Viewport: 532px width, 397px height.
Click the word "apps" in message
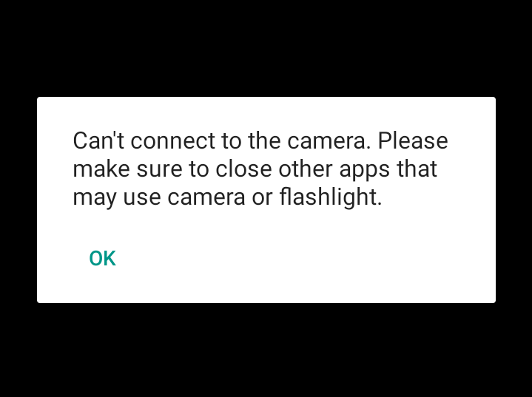[x=365, y=170]
